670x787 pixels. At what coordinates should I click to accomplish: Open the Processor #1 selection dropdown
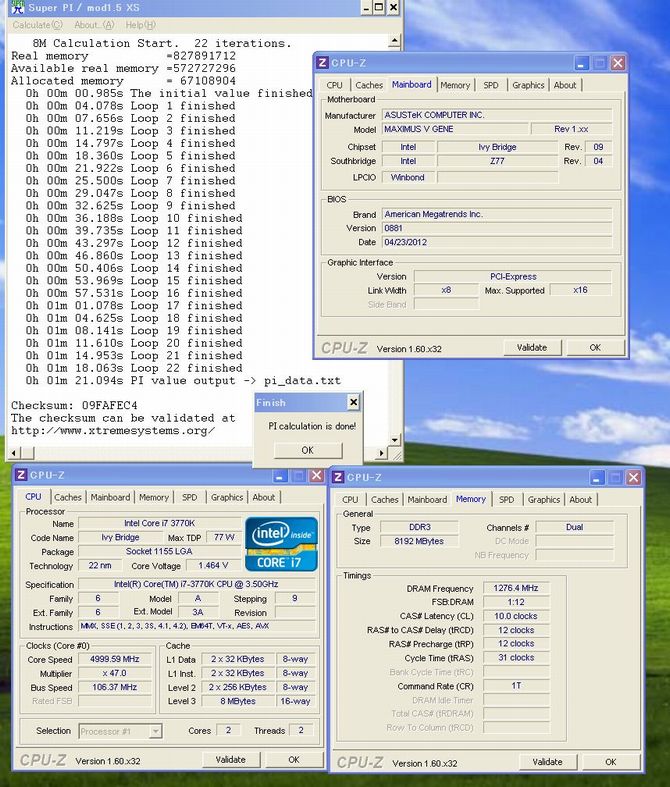156,731
